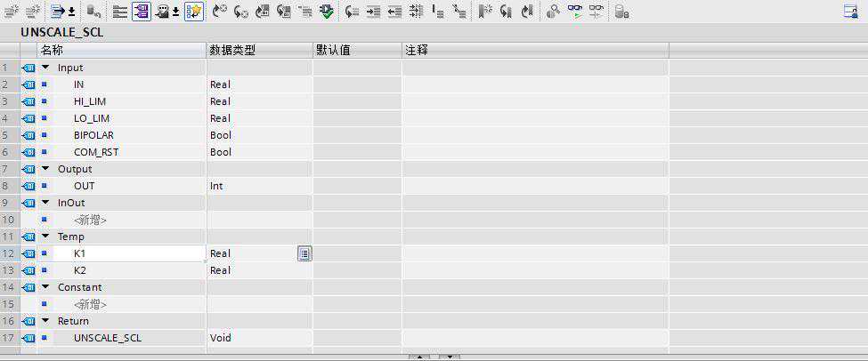Collapse the Input section
The height and width of the screenshot is (361, 868).
[x=45, y=68]
